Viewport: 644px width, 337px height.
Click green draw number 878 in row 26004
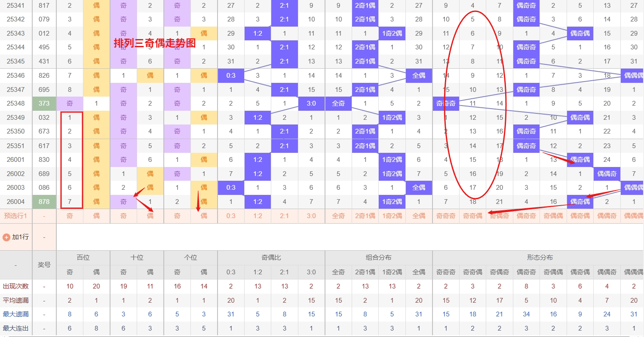point(44,202)
